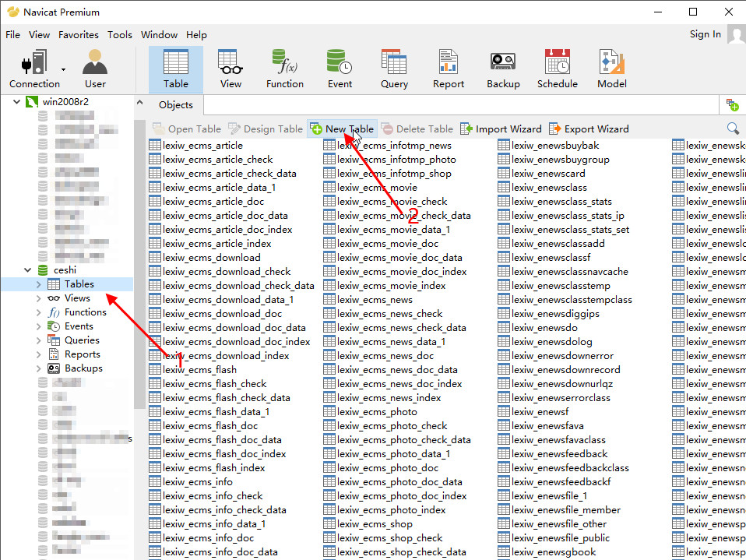Viewport: 746px width, 560px height.
Task: Select the Event toolbar button
Action: tap(340, 69)
